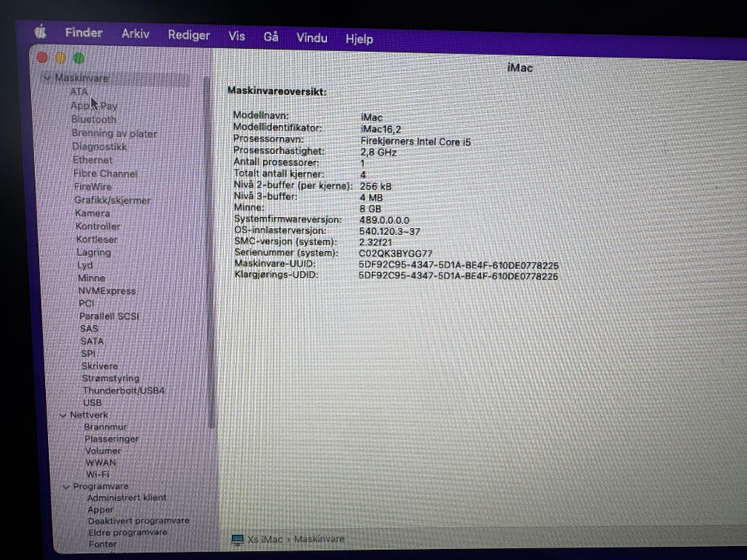Minimize the window with yellow button
This screenshot has width=747, height=560.
61,58
